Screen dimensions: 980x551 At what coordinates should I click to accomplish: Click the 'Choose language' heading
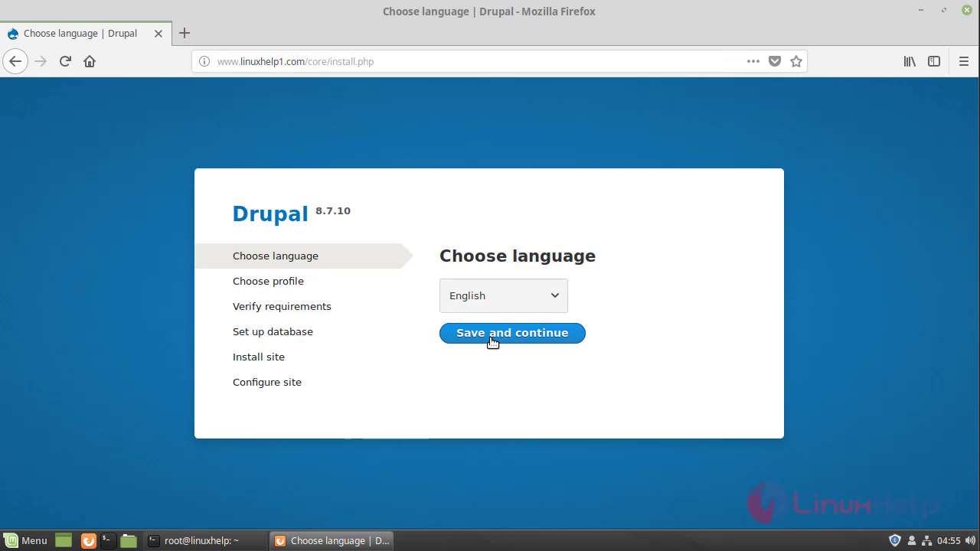tap(518, 256)
